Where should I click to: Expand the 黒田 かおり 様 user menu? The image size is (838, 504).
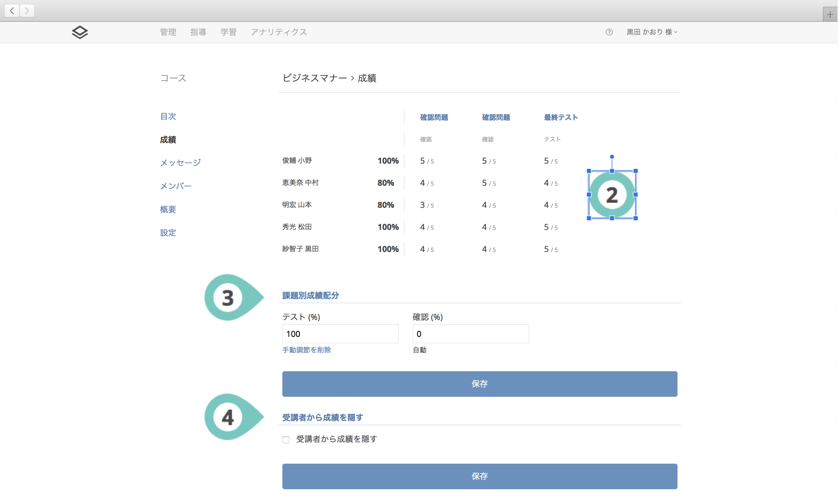point(652,32)
